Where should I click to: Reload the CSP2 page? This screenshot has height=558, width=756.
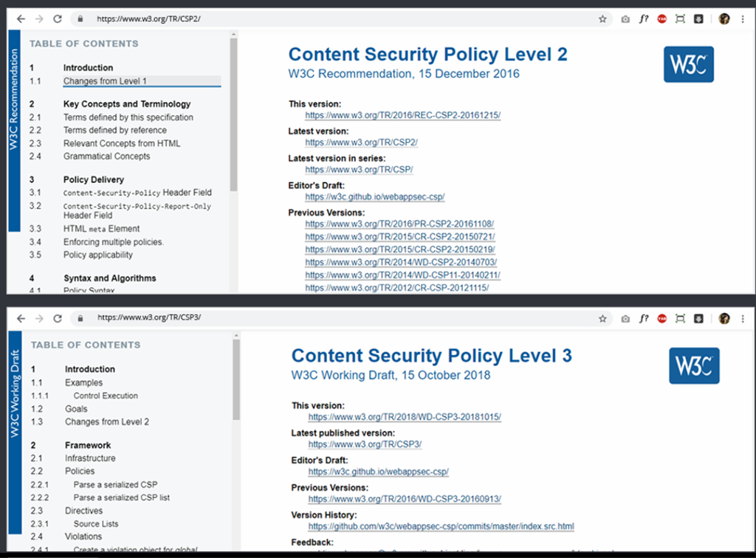[58, 18]
